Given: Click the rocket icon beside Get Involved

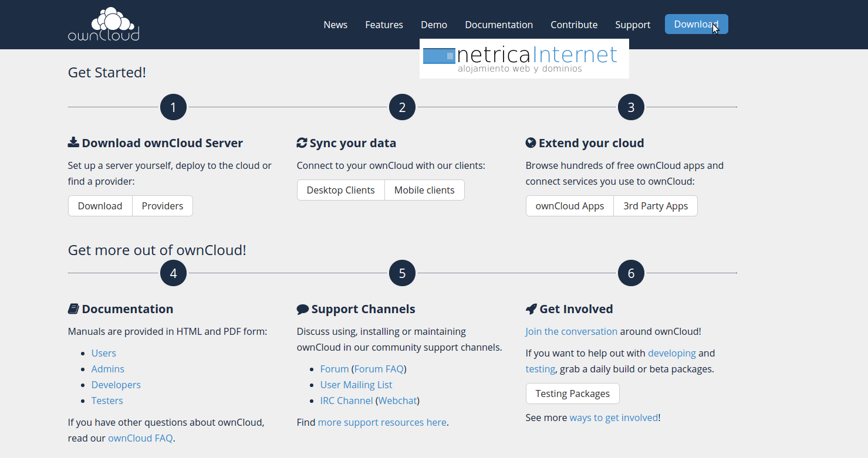Looking at the screenshot, I should 531,308.
